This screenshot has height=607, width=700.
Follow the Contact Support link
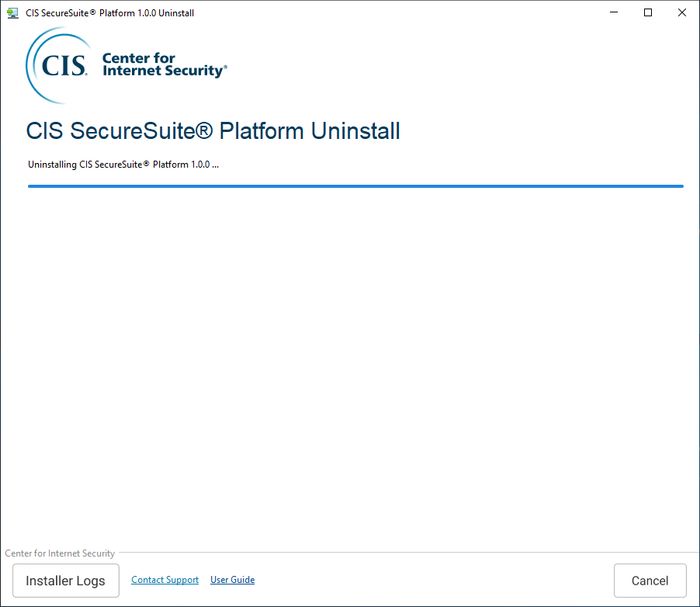coord(165,580)
